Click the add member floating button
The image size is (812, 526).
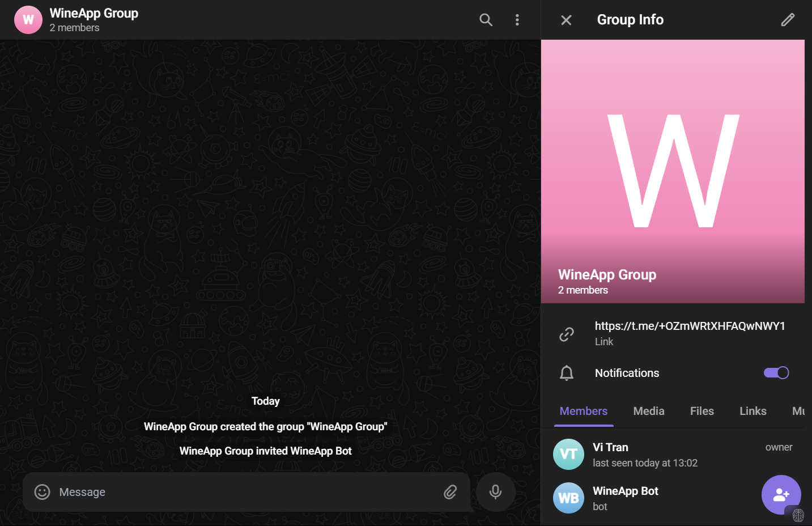(x=781, y=494)
